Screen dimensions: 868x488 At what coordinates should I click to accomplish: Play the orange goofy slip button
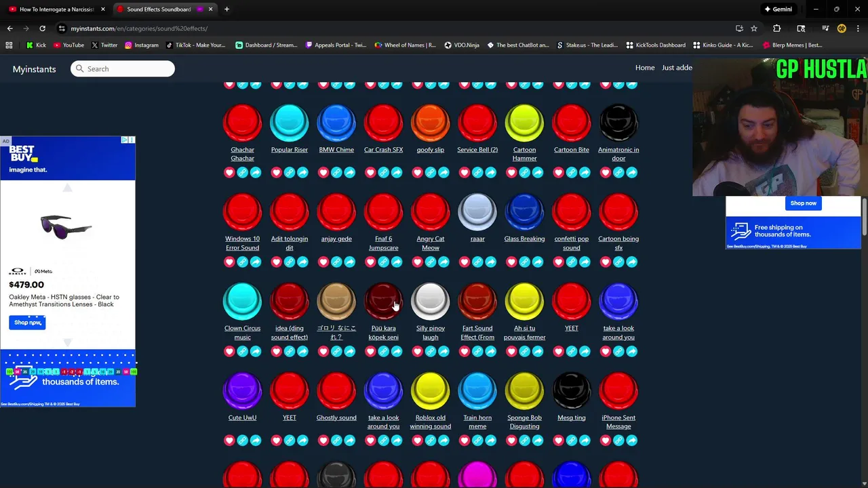click(x=431, y=123)
